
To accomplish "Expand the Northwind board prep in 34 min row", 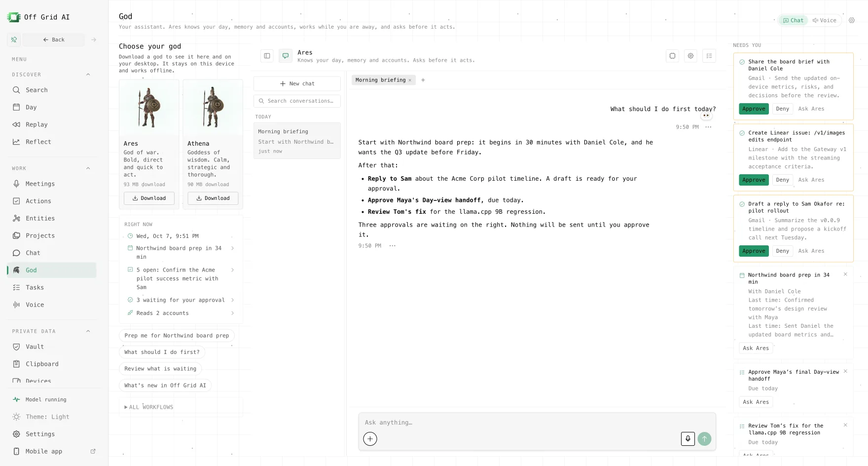I will tap(181, 252).
